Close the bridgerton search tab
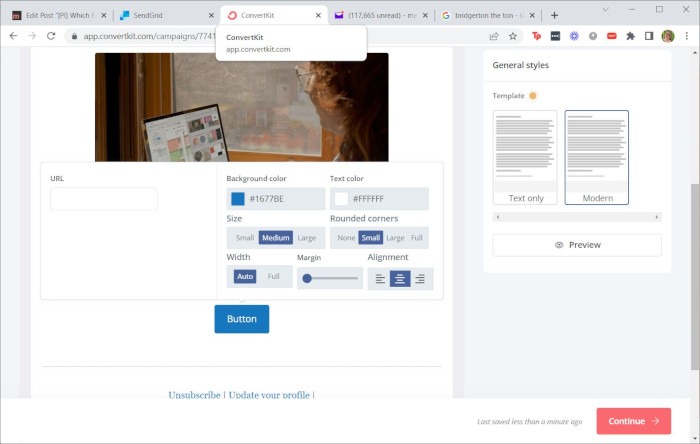 pyautogui.click(x=532, y=15)
